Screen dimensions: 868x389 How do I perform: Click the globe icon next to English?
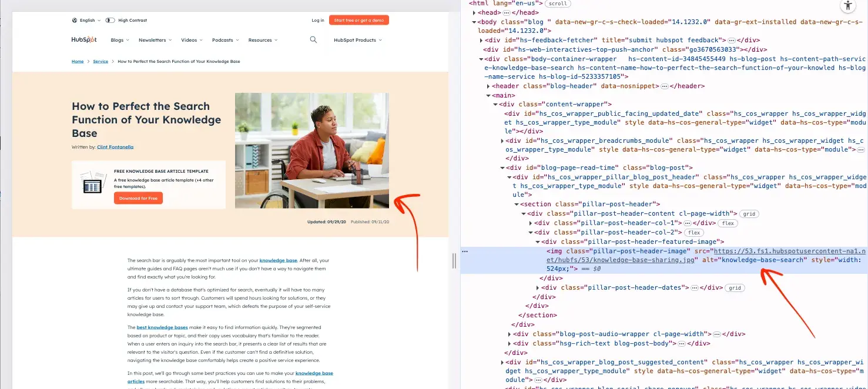tap(74, 19)
